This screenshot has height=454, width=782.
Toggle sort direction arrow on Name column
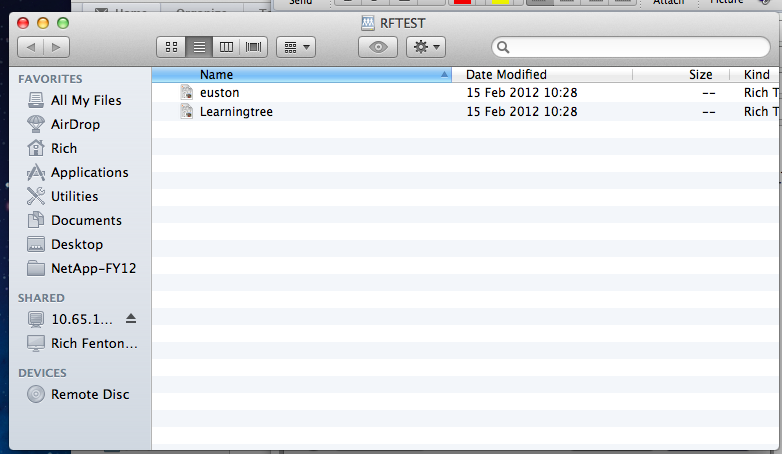pos(444,75)
